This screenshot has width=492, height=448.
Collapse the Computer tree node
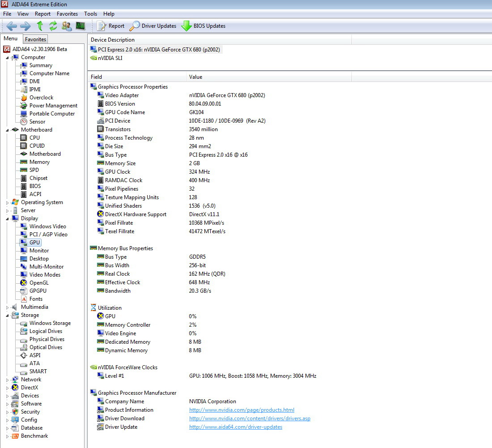pyautogui.click(x=8, y=58)
